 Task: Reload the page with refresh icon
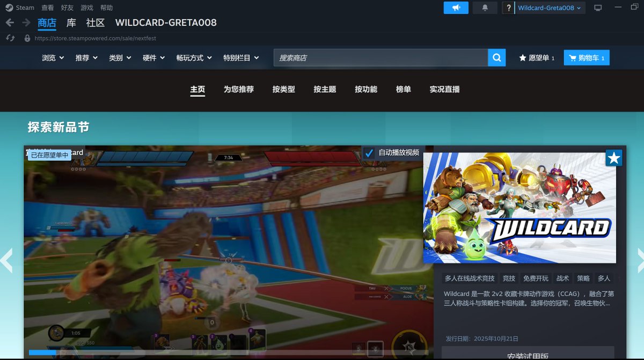pos(10,38)
